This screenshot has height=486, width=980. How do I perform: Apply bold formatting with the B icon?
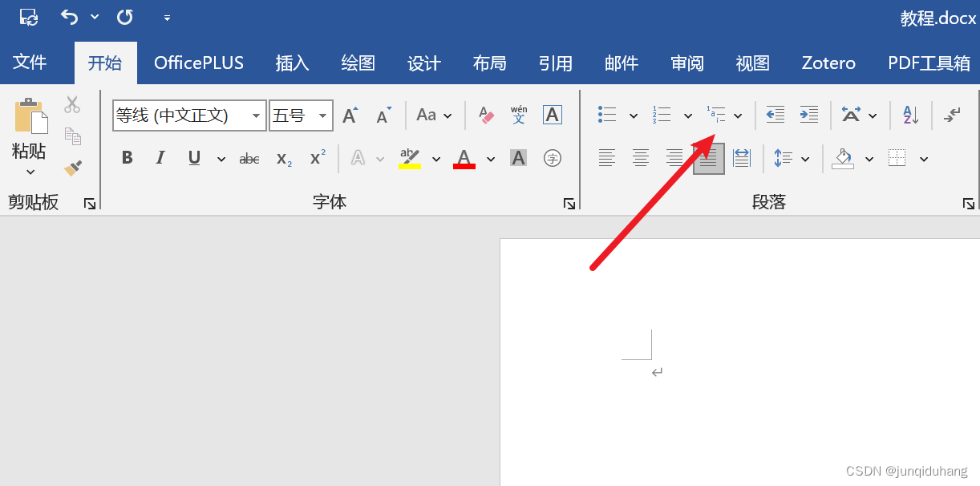click(127, 157)
